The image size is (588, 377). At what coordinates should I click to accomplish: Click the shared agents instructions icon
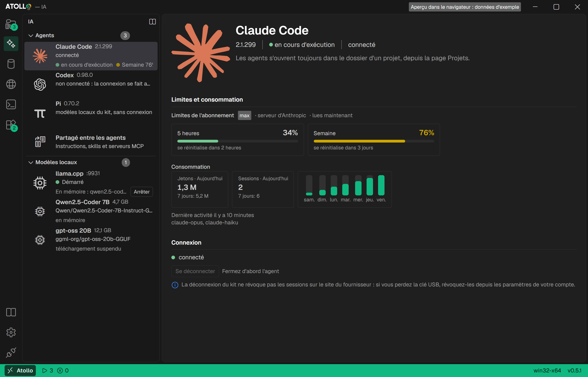coord(40,142)
